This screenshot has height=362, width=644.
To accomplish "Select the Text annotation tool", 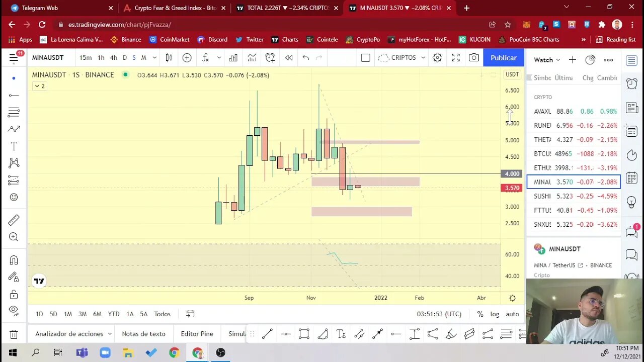I will point(14,146).
